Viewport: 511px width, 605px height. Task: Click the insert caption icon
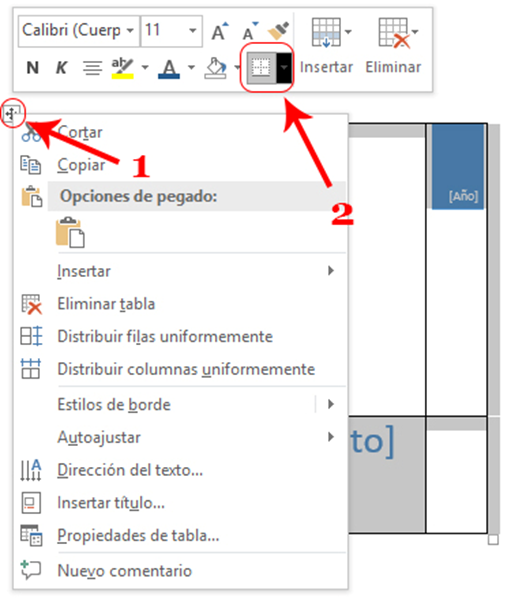click(x=31, y=503)
